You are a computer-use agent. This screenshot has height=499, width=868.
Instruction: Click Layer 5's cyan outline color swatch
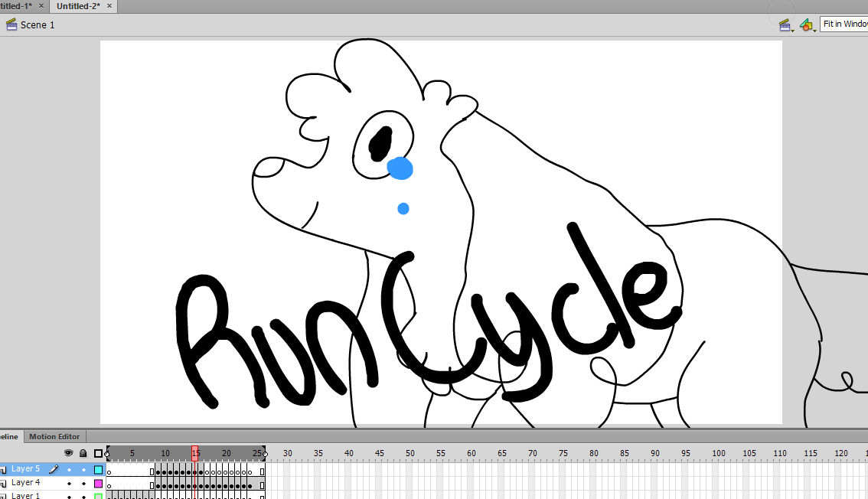point(98,469)
